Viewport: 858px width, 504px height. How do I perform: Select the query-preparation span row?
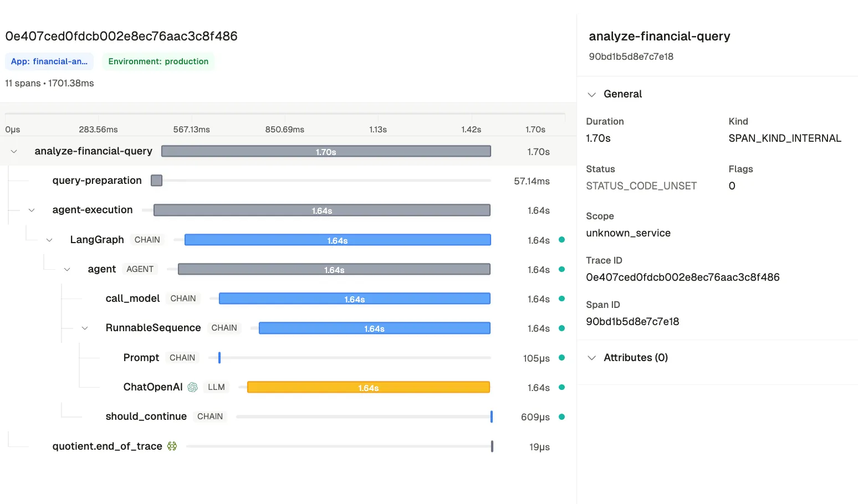point(288,181)
